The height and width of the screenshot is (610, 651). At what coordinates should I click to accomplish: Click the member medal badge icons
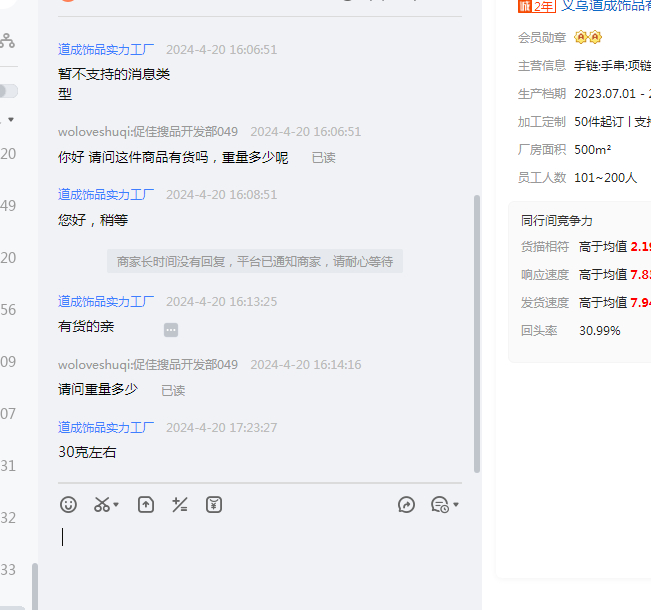588,38
